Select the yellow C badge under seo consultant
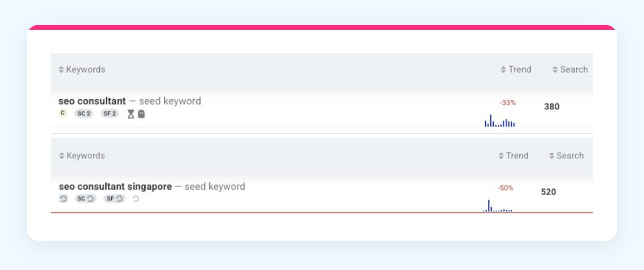 (62, 113)
